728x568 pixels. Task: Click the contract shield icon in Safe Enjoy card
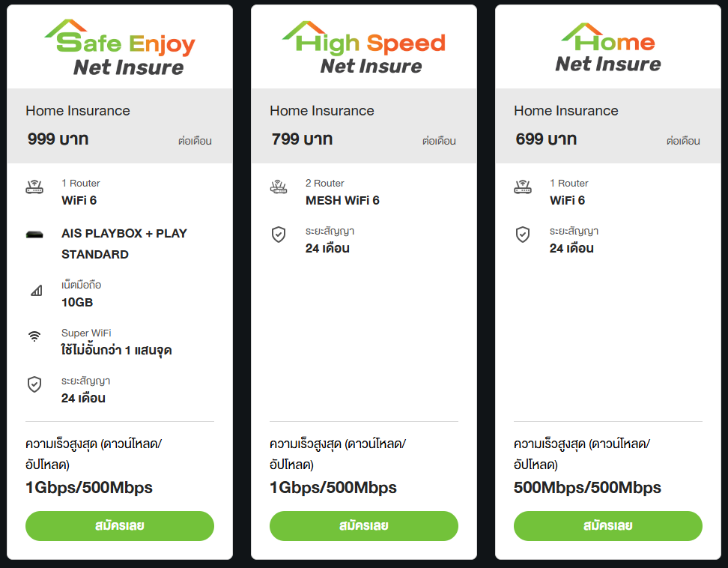(34, 384)
